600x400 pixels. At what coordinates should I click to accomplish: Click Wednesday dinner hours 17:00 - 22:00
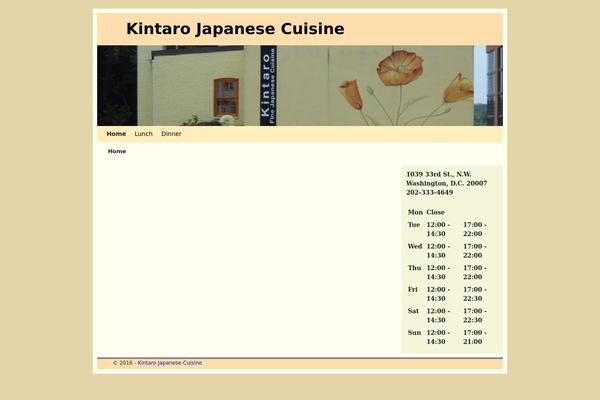(x=475, y=251)
